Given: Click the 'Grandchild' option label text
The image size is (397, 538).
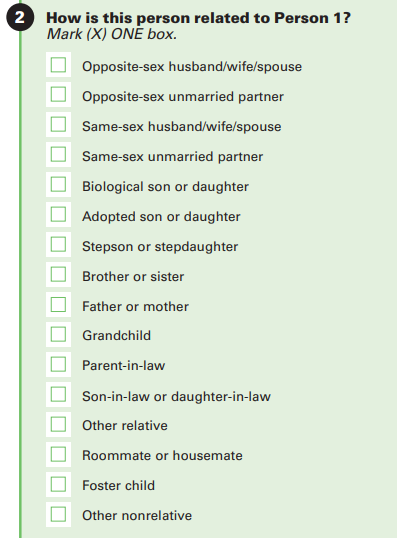Looking at the screenshot, I should [x=116, y=335].
